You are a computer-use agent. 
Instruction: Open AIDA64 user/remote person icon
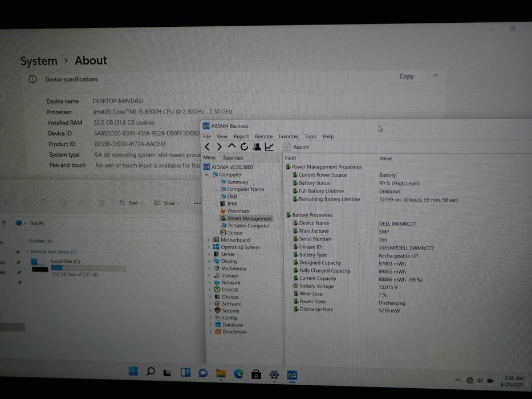(257, 146)
